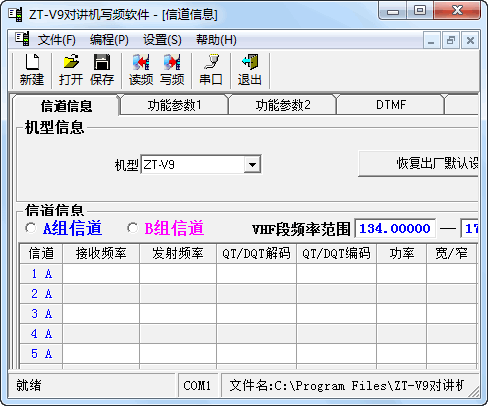Click the 恢复出厂默认设置 button
488x406 pixels.
[x=419, y=163]
